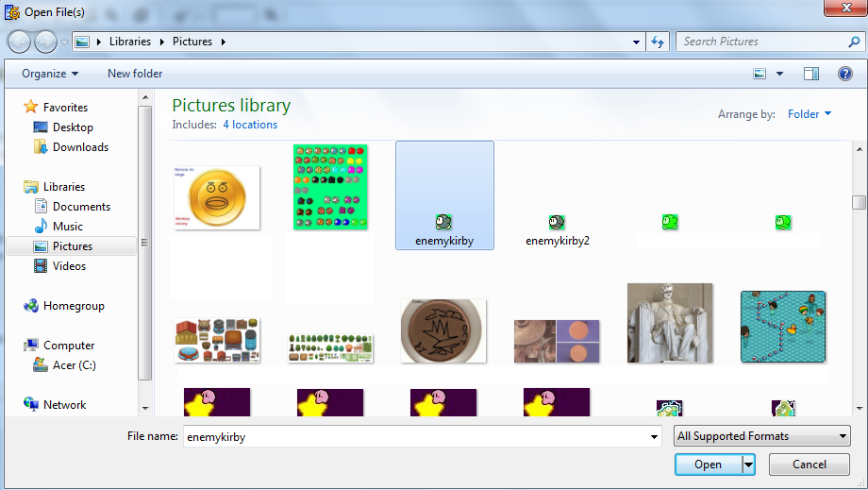868x490 pixels.
Task: Select the two-coin collage thumbnail
Action: coord(557,341)
